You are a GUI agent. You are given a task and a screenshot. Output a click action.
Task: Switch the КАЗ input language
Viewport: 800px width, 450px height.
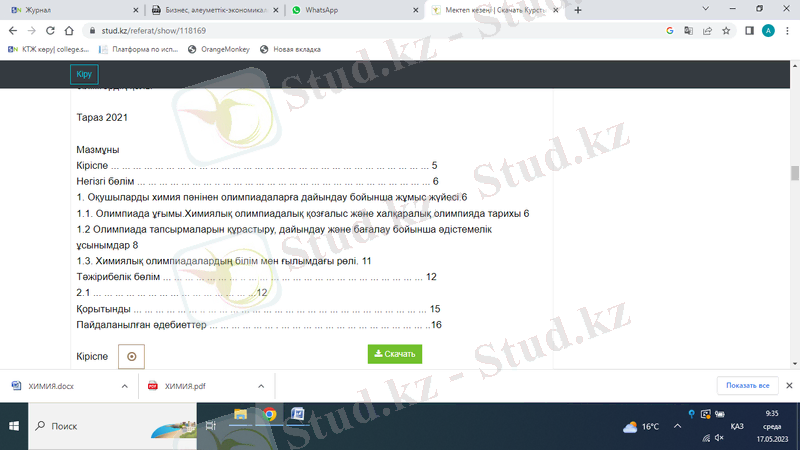(737, 426)
